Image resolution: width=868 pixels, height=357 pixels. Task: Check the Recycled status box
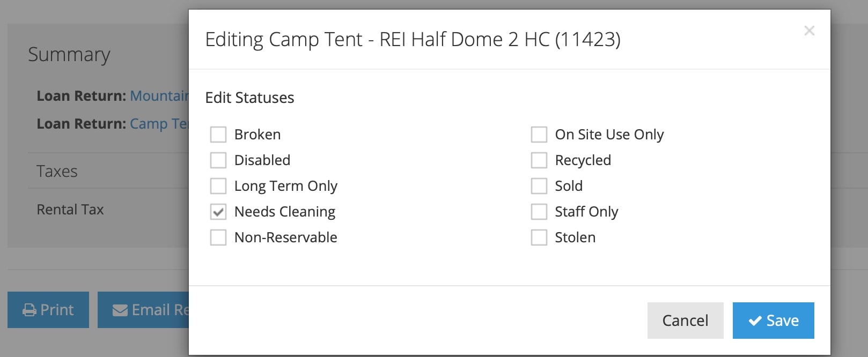click(x=539, y=160)
